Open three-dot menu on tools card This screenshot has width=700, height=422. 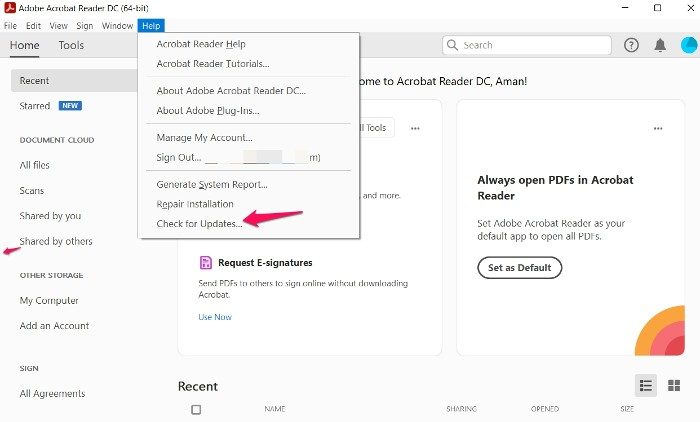pos(415,129)
